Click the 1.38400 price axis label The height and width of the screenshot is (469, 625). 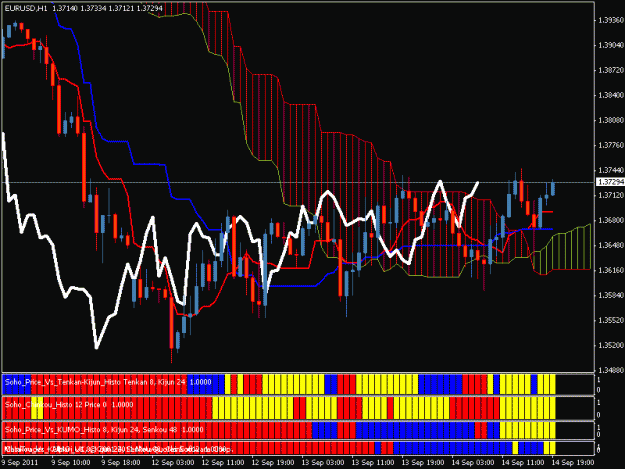(611, 95)
